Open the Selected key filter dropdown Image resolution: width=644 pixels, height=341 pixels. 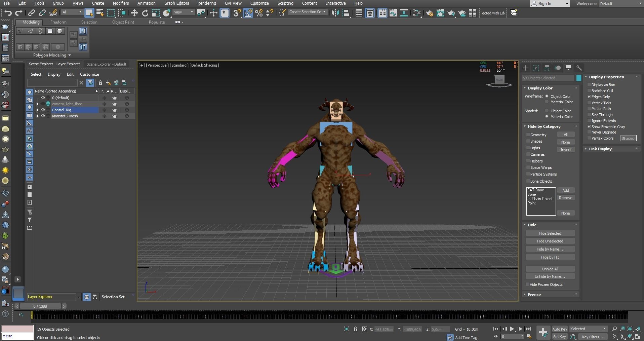point(588,329)
